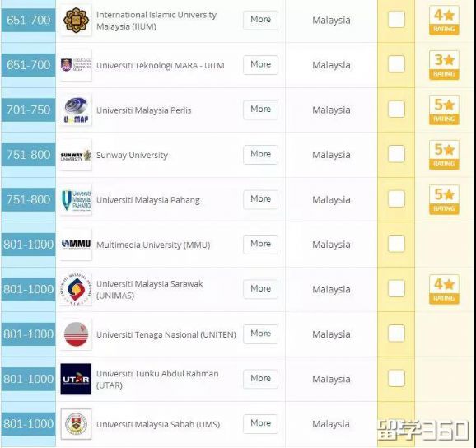Image resolution: width=476 pixels, height=448 pixels.
Task: Click Malaysia in the Universiti Malaysia Sabah row
Action: pyautogui.click(x=331, y=424)
